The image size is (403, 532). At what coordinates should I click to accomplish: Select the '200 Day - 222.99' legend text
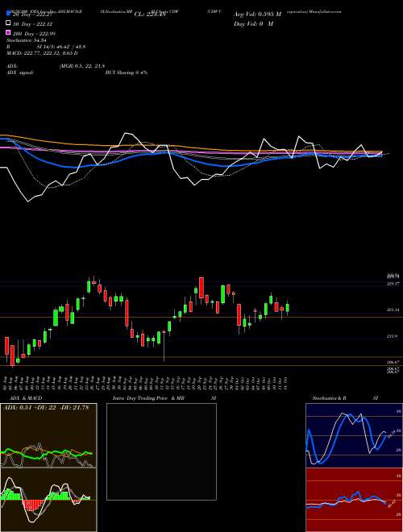35,34
